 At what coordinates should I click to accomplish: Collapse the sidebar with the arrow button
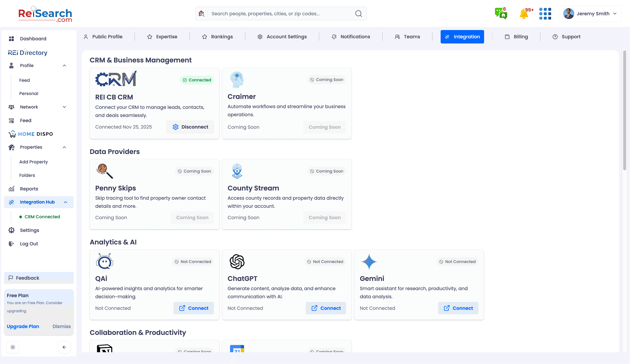pos(64,347)
